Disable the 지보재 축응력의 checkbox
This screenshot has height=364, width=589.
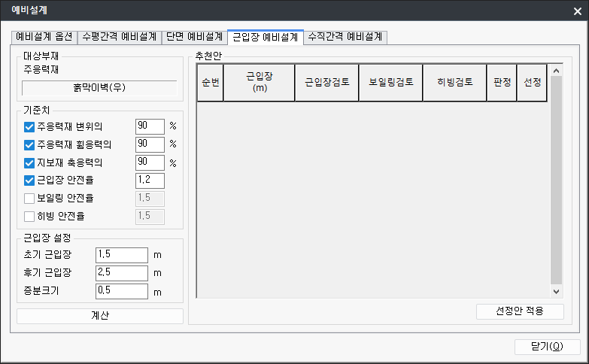30,162
